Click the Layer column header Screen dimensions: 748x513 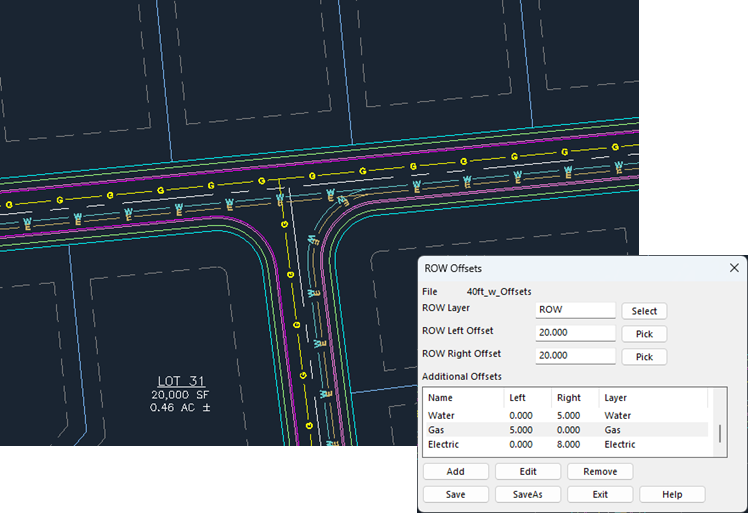pyautogui.click(x=654, y=398)
